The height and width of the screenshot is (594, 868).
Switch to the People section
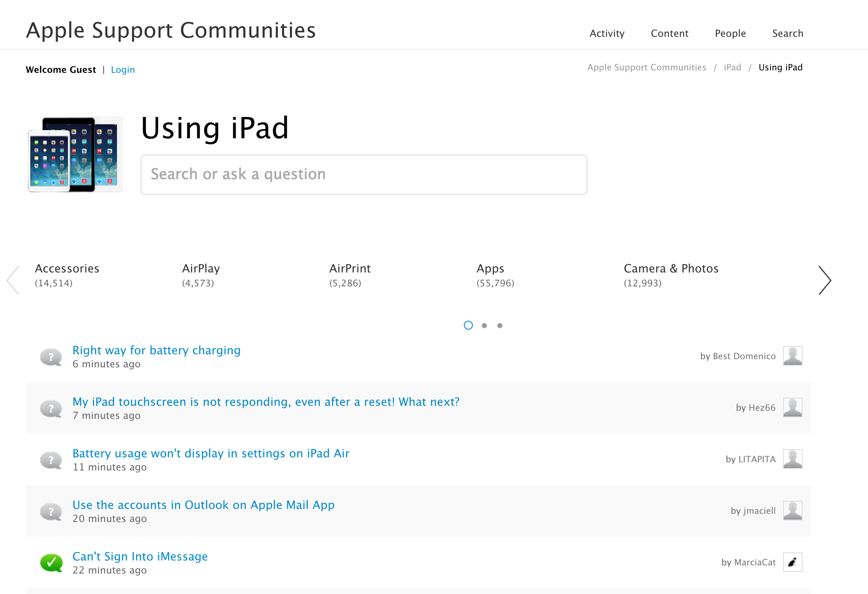(730, 33)
